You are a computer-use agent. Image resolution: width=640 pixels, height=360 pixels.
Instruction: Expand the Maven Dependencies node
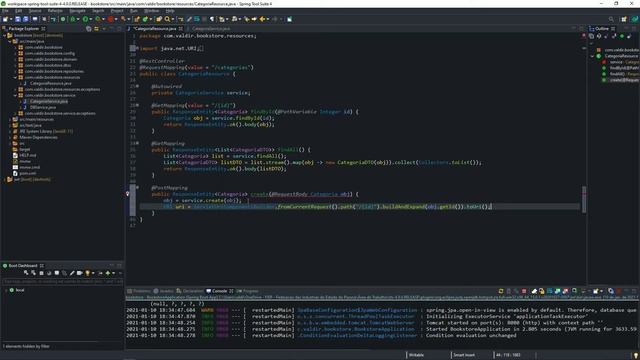10,137
